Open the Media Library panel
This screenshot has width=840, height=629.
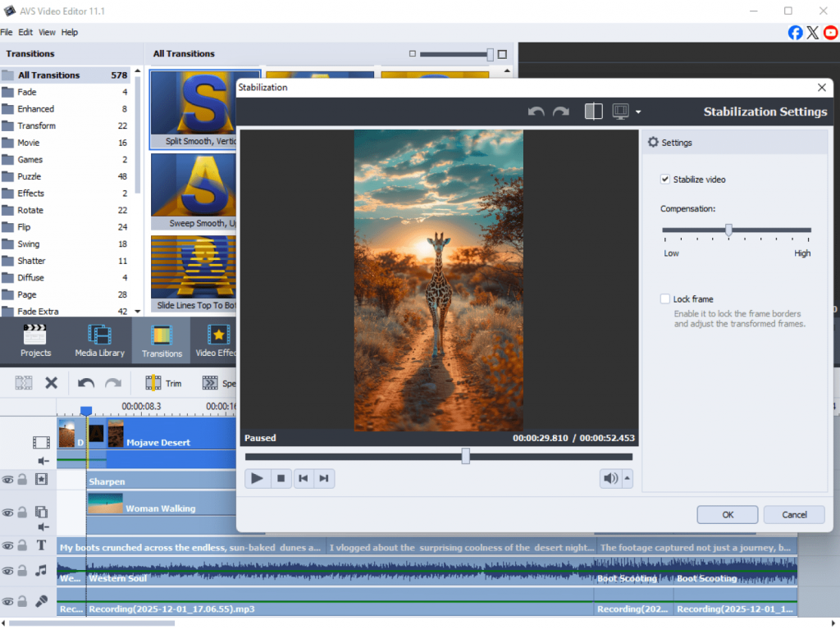99,341
